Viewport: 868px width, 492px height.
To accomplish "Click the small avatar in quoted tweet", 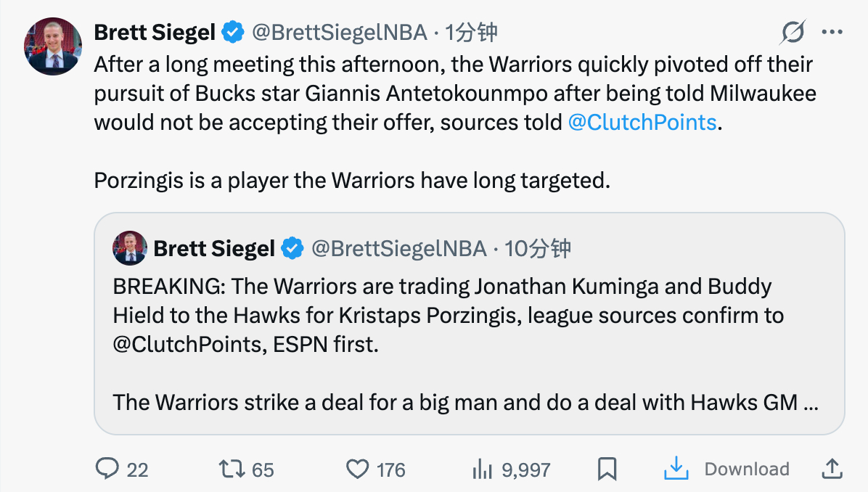I will 130,249.
